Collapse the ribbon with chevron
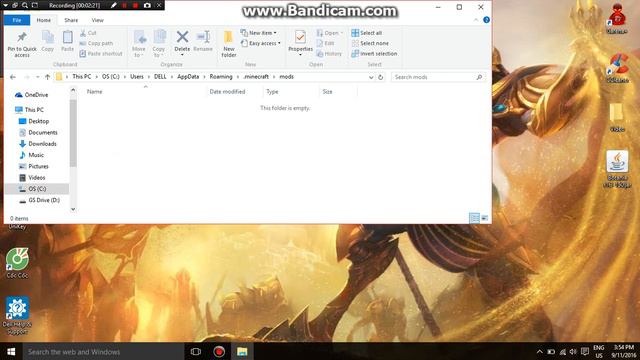This screenshot has height=360, width=640. point(476,20)
